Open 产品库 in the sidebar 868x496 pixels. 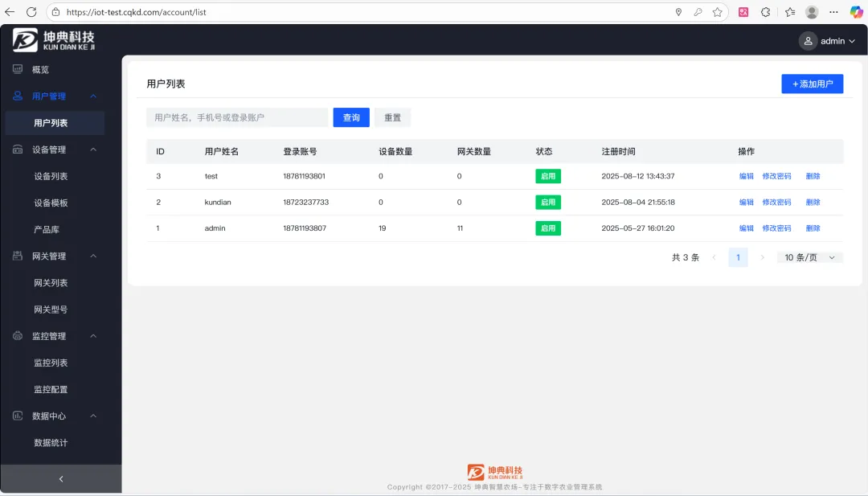coord(47,229)
